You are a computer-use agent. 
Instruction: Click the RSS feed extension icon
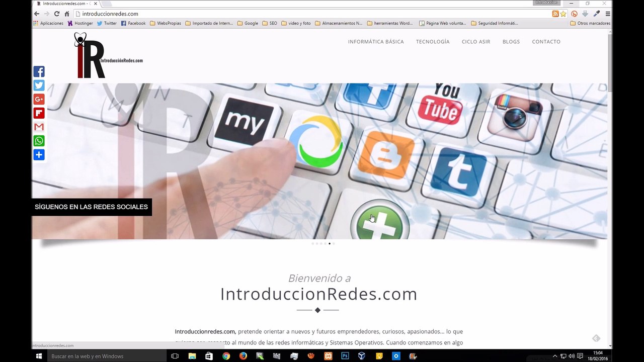pos(555,14)
